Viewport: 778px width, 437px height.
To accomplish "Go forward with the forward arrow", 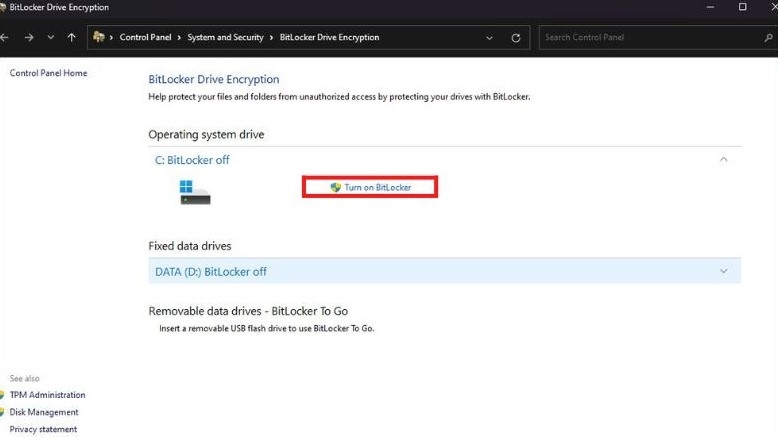I will pyautogui.click(x=29, y=37).
